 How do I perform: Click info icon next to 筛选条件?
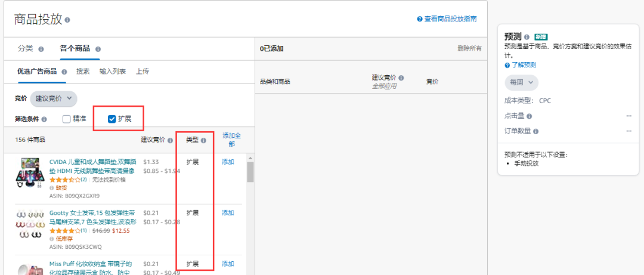(x=44, y=119)
